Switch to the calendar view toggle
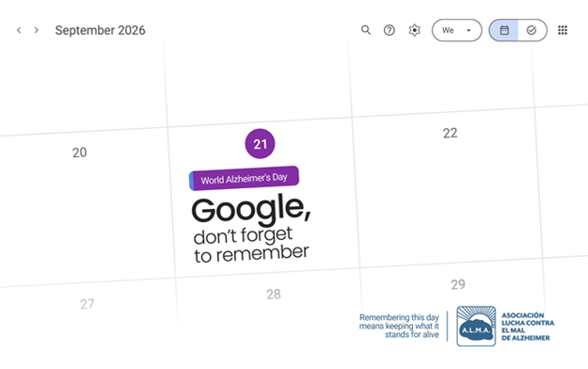The image size is (588, 369). click(504, 30)
